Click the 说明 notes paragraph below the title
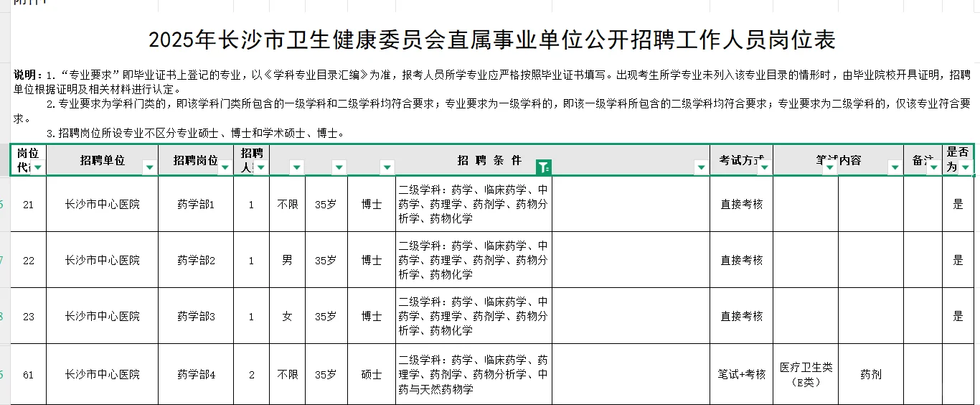The width and height of the screenshot is (980, 405). tap(492, 103)
